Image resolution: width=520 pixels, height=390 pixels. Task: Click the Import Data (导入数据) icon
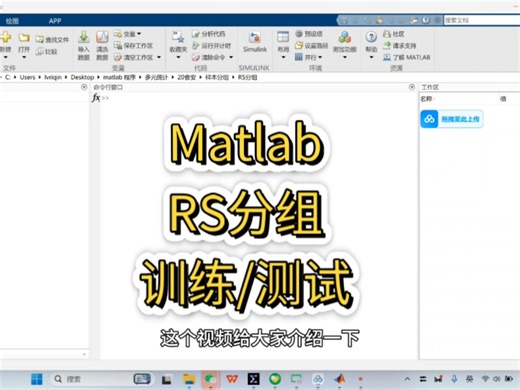click(x=84, y=37)
